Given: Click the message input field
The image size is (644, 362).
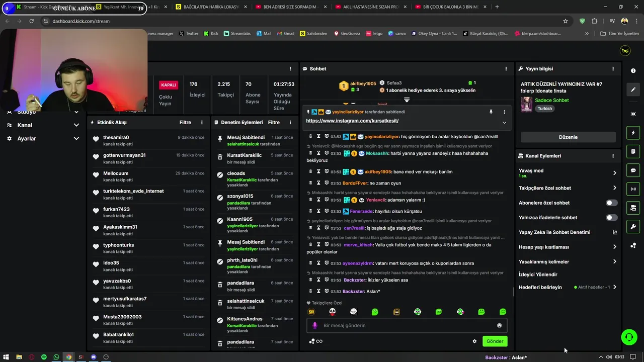Looking at the screenshot, I should (x=407, y=325).
